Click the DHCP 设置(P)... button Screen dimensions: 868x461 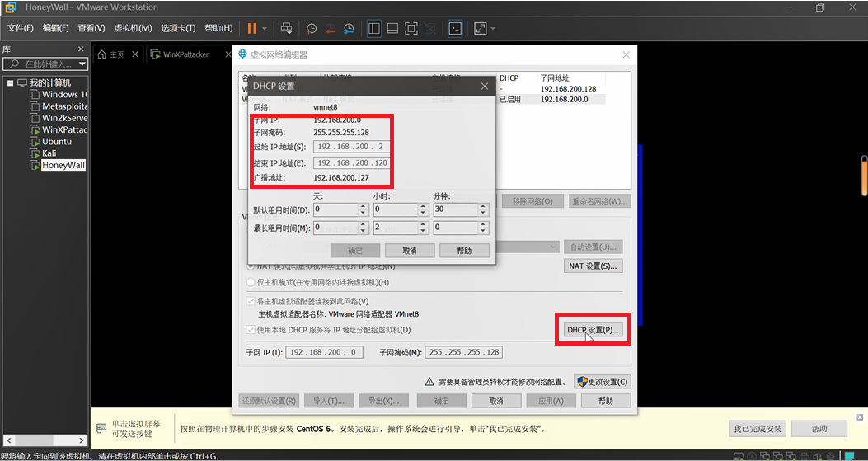point(593,330)
